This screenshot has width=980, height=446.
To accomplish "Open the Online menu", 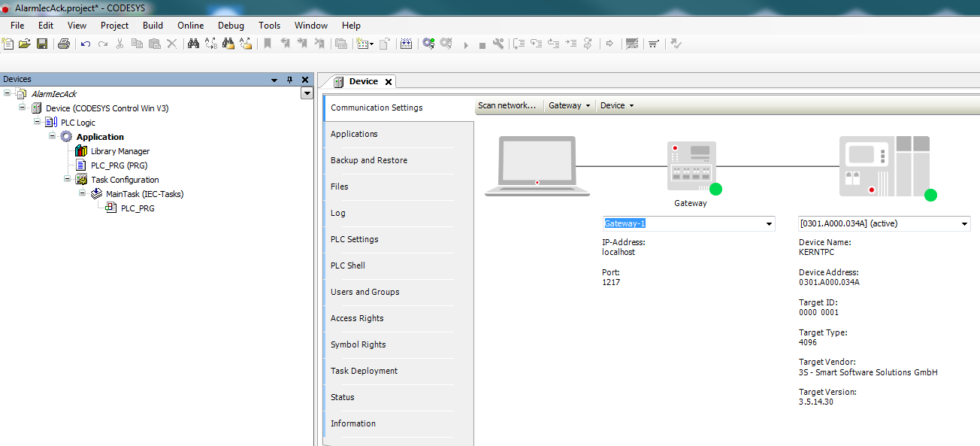I will pyautogui.click(x=190, y=25).
